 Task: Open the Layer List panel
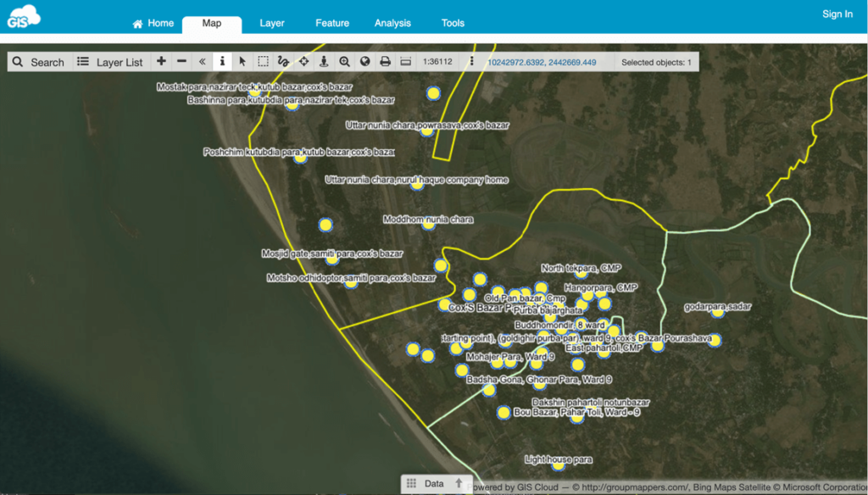pyautogui.click(x=110, y=62)
